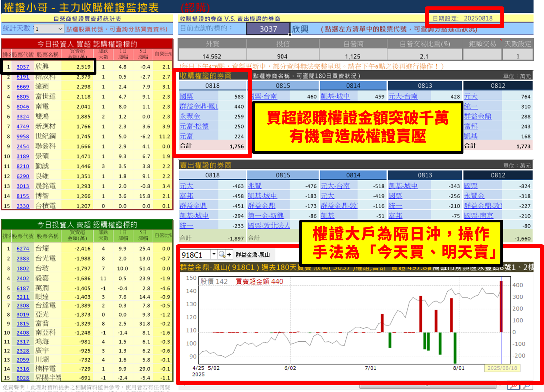Click 凱基-城中 in the 0814 buy column
This screenshot has height=392, width=544.
point(335,96)
